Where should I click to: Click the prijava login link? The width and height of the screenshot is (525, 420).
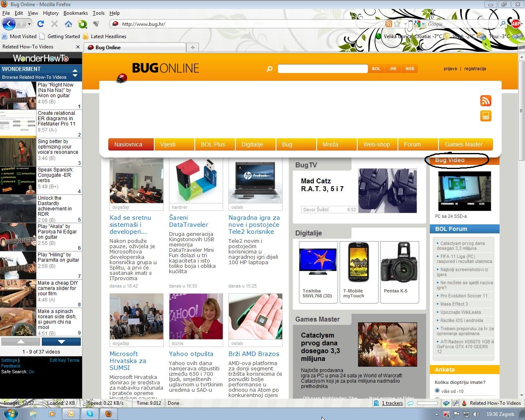(x=450, y=69)
